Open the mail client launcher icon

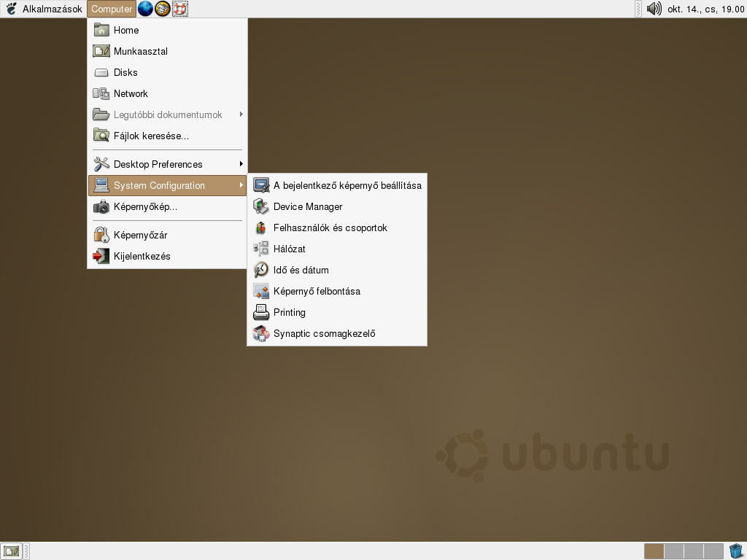[x=163, y=9]
